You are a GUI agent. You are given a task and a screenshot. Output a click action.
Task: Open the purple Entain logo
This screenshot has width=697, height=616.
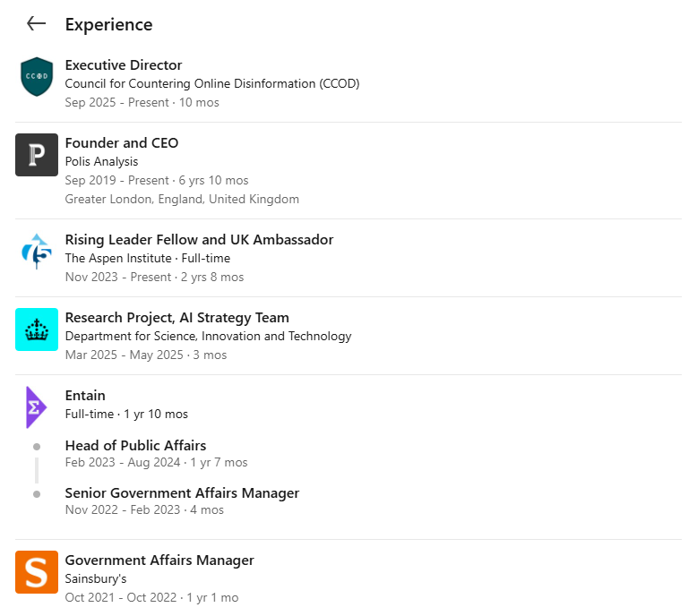click(x=36, y=406)
